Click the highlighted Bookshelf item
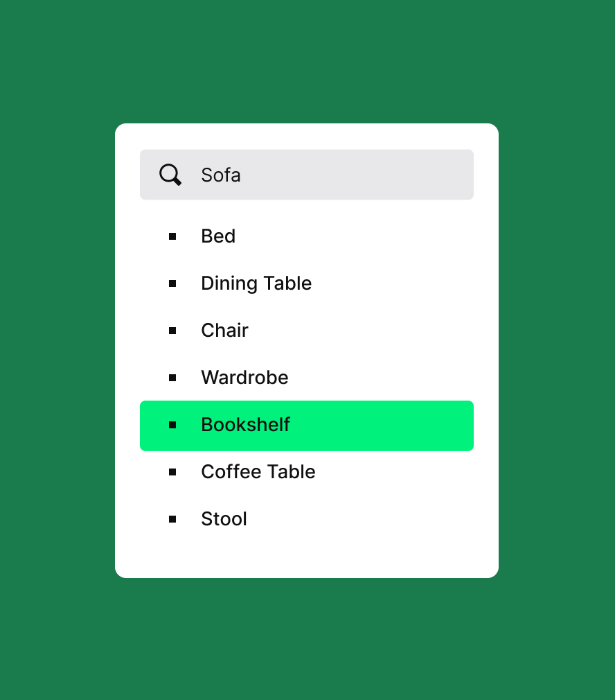Image resolution: width=615 pixels, height=700 pixels. coord(307,426)
